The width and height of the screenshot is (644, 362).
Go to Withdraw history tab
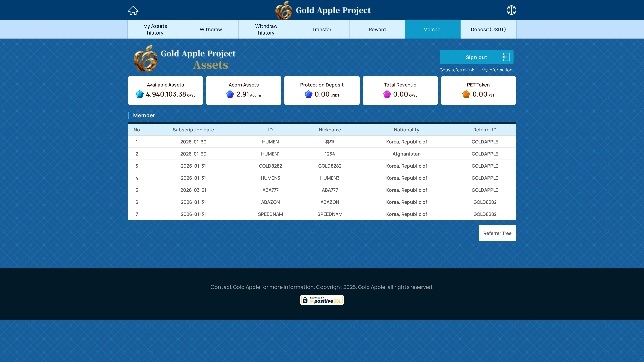click(x=266, y=29)
